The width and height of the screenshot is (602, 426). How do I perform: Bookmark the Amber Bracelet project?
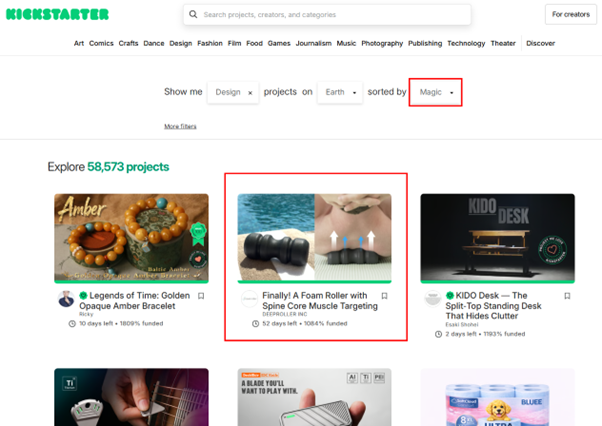coord(201,296)
